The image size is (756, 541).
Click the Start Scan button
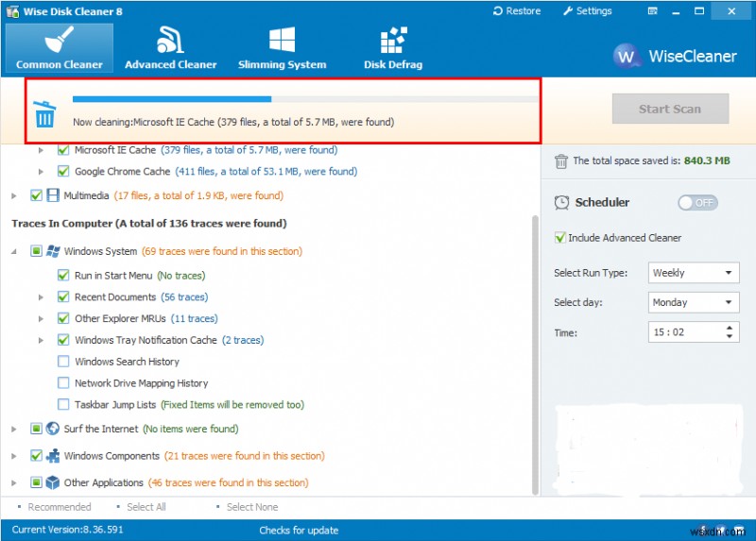tap(670, 109)
